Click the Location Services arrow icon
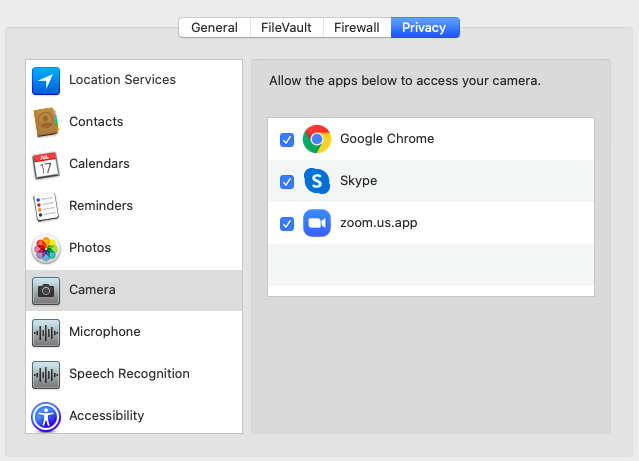 coord(47,80)
